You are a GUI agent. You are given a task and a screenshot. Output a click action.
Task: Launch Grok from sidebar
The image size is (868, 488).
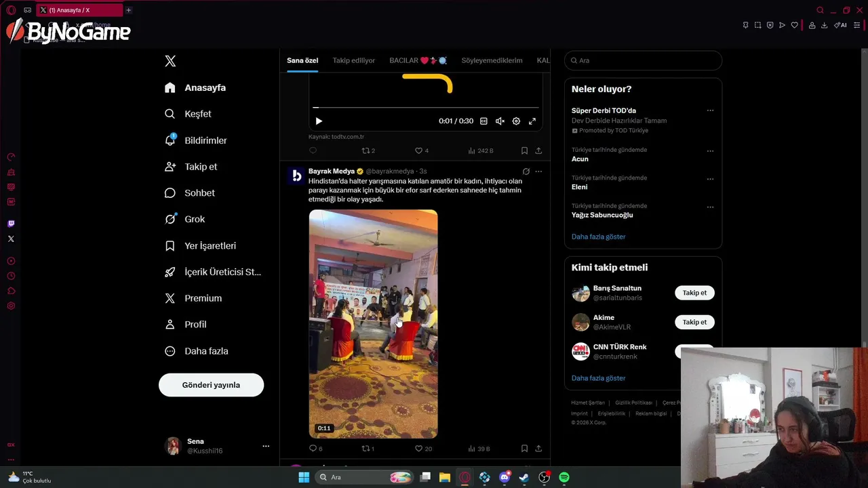tap(184, 219)
